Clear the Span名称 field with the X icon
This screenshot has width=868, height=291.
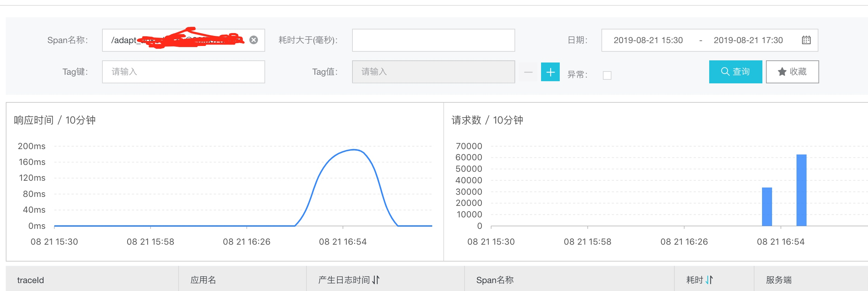[254, 40]
